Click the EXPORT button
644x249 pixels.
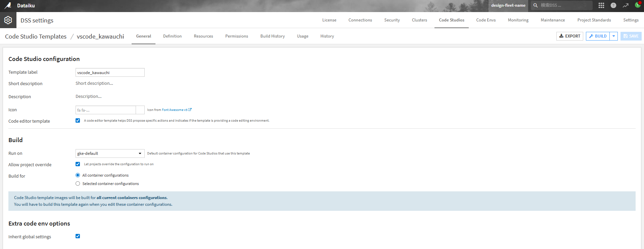tap(569, 36)
